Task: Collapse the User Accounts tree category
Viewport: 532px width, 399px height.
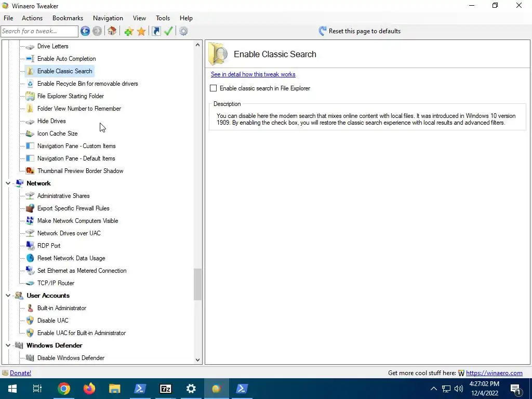Action: [8, 296]
